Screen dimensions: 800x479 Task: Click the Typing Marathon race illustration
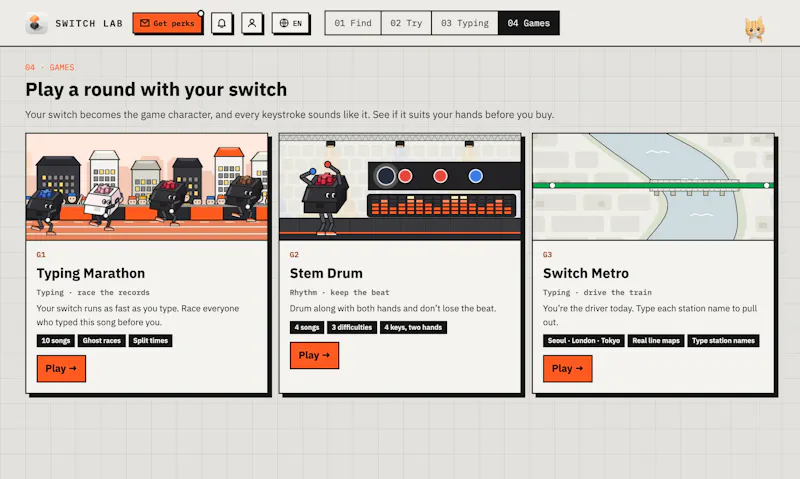pyautogui.click(x=147, y=187)
